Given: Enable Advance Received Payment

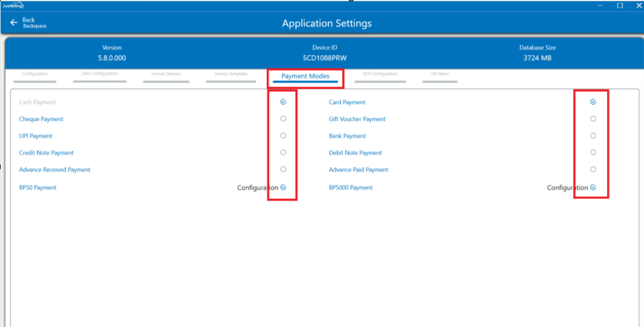Looking at the screenshot, I should [283, 170].
